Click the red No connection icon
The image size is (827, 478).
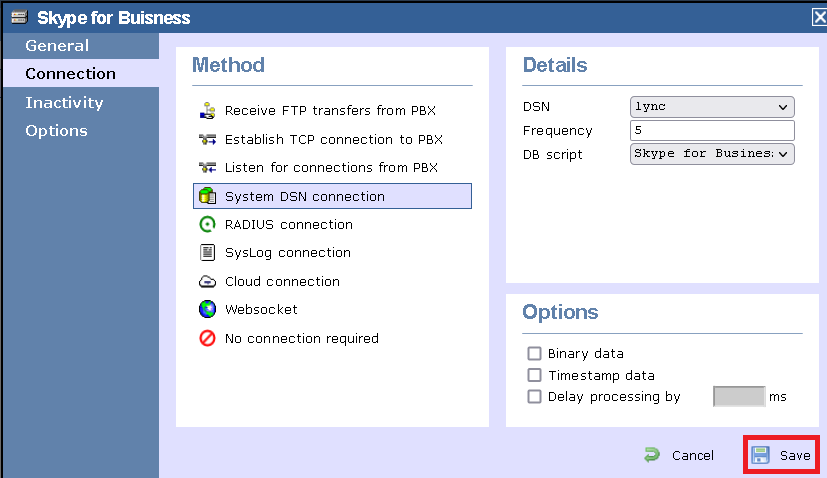[x=207, y=338]
